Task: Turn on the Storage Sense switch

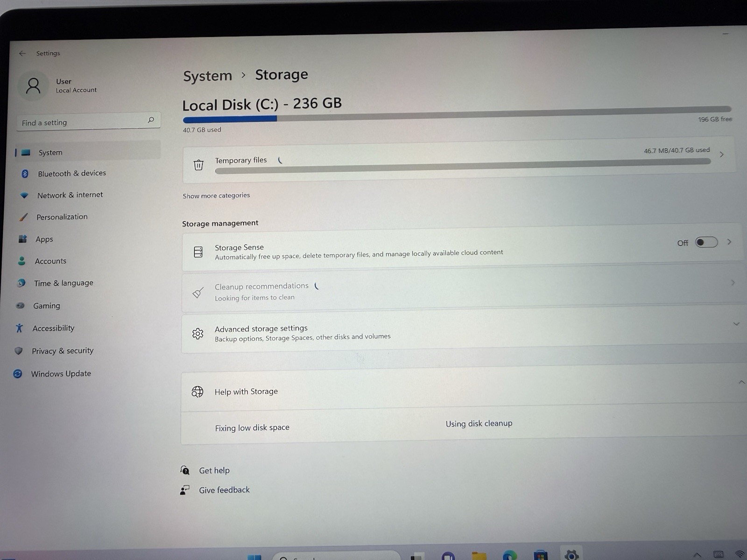Action: click(x=706, y=242)
